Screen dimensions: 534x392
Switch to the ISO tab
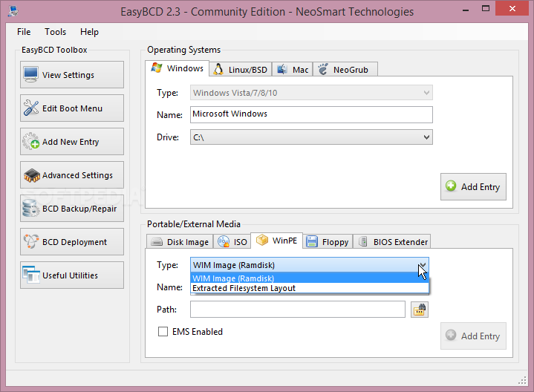tap(232, 242)
